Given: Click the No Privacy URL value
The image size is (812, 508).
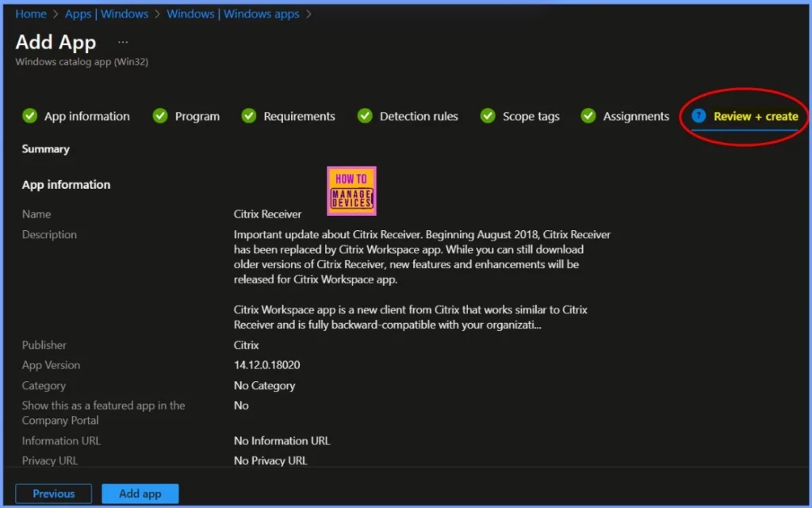Looking at the screenshot, I should click(270, 460).
